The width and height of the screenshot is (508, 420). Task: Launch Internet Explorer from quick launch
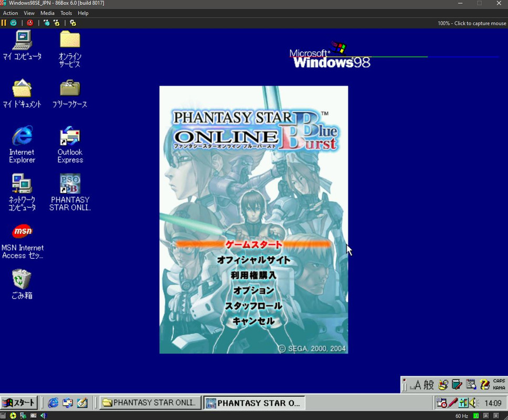coord(53,403)
